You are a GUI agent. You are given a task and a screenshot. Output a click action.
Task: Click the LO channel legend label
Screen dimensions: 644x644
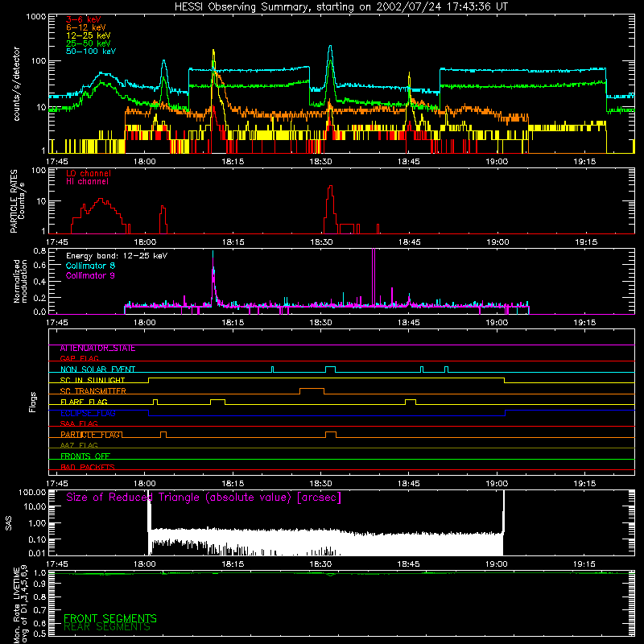pos(89,174)
